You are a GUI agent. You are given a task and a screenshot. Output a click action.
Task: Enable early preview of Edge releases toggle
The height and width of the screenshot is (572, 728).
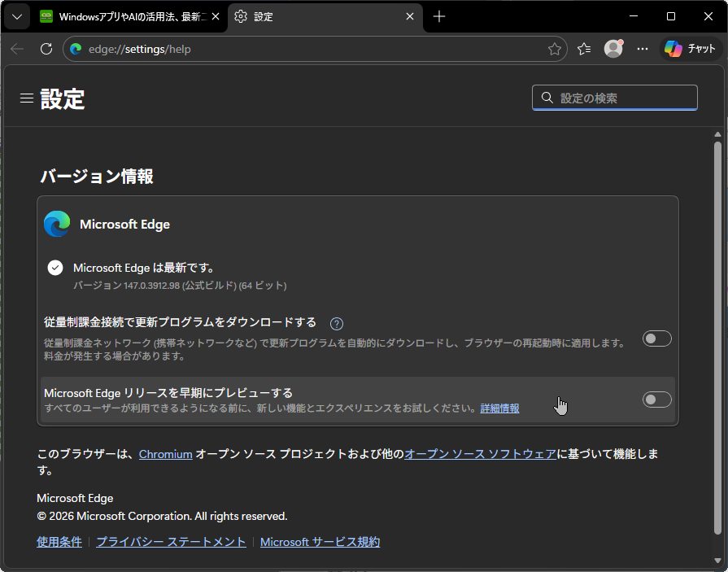[x=657, y=400]
